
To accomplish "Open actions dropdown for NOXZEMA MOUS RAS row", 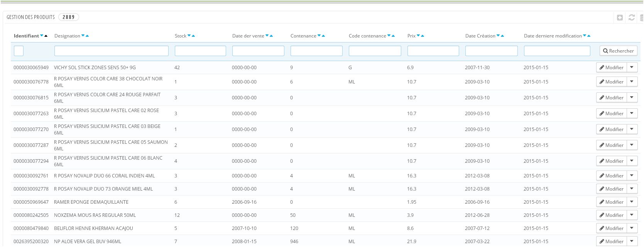I will pos(632,215).
